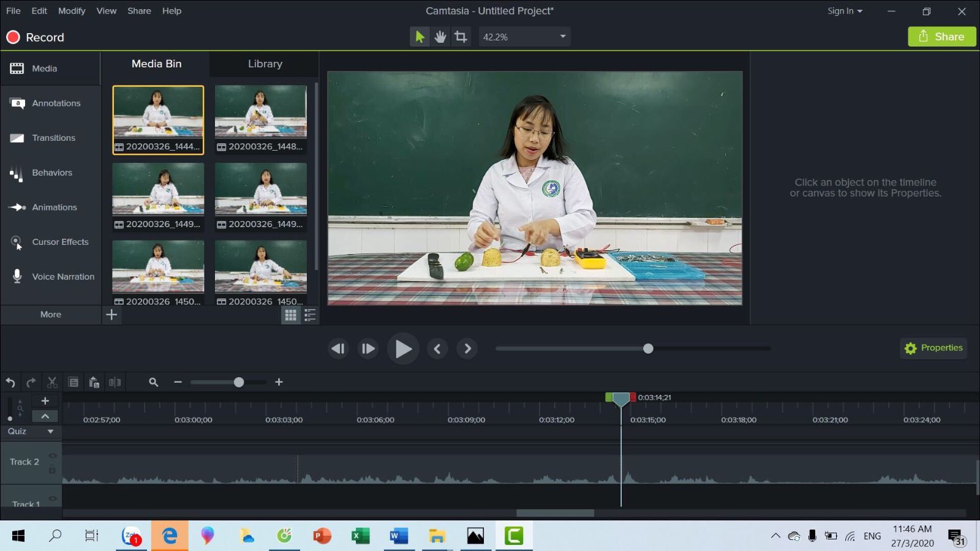Activate the Pan hand tool

tap(440, 37)
